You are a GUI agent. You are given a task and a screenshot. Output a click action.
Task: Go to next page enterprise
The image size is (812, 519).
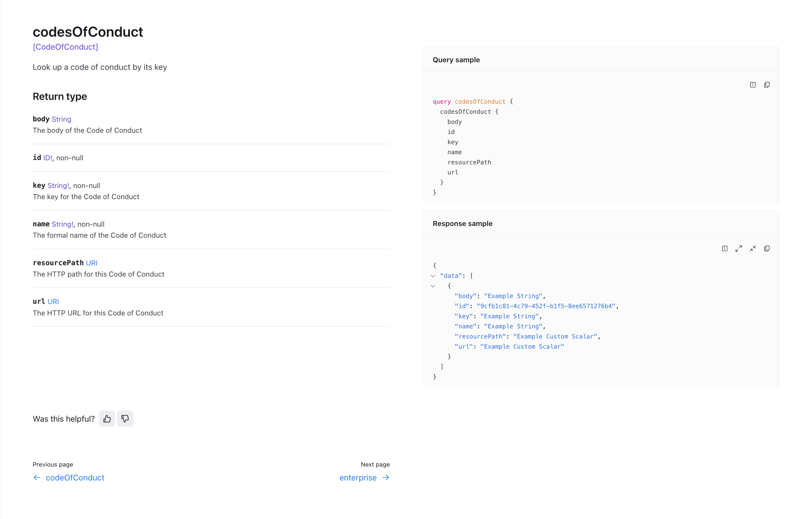coord(365,478)
